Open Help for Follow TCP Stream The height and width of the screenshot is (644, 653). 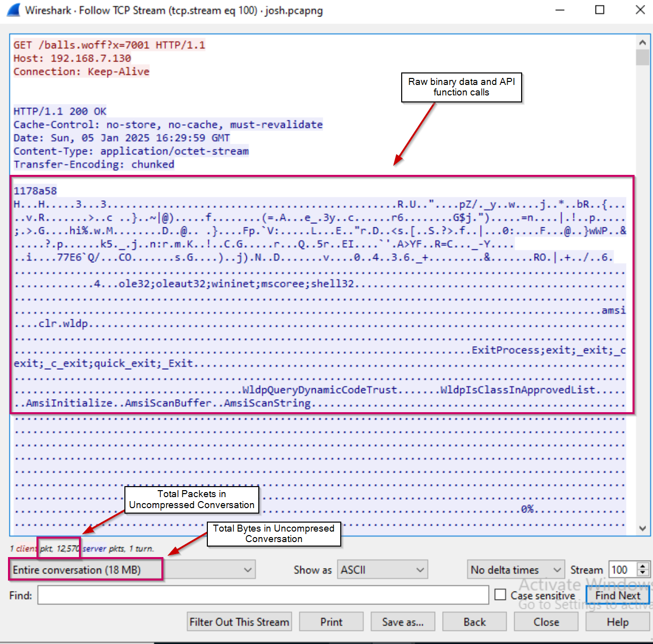pos(617,622)
